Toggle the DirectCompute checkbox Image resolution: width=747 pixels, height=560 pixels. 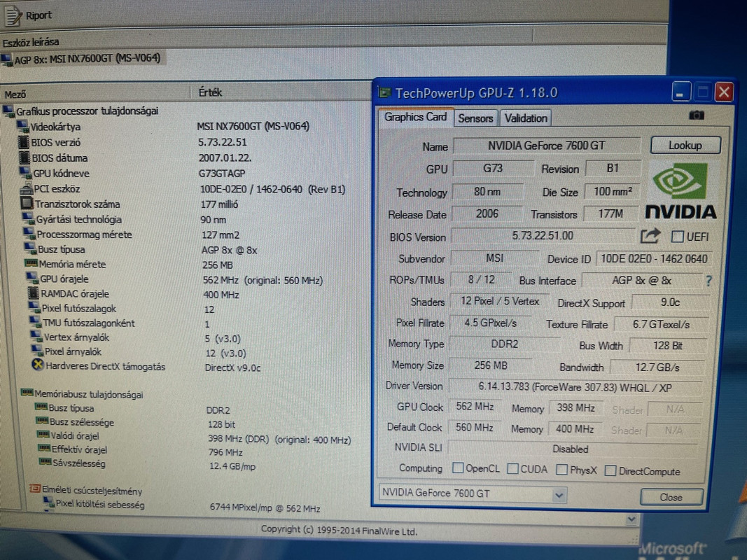[610, 471]
